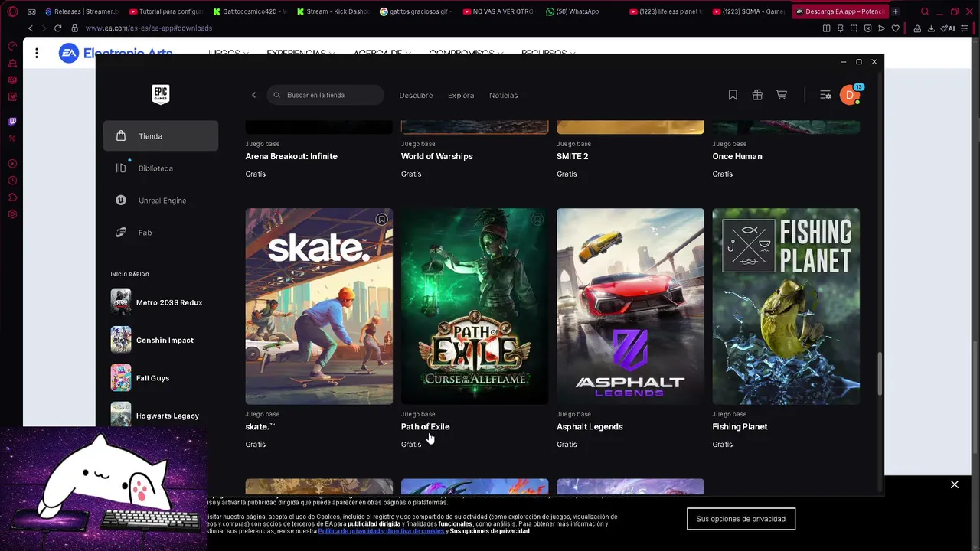This screenshot has width=980, height=551.
Task: Click the Epic launcher vertical scrollbar thumb
Action: pos(880,373)
